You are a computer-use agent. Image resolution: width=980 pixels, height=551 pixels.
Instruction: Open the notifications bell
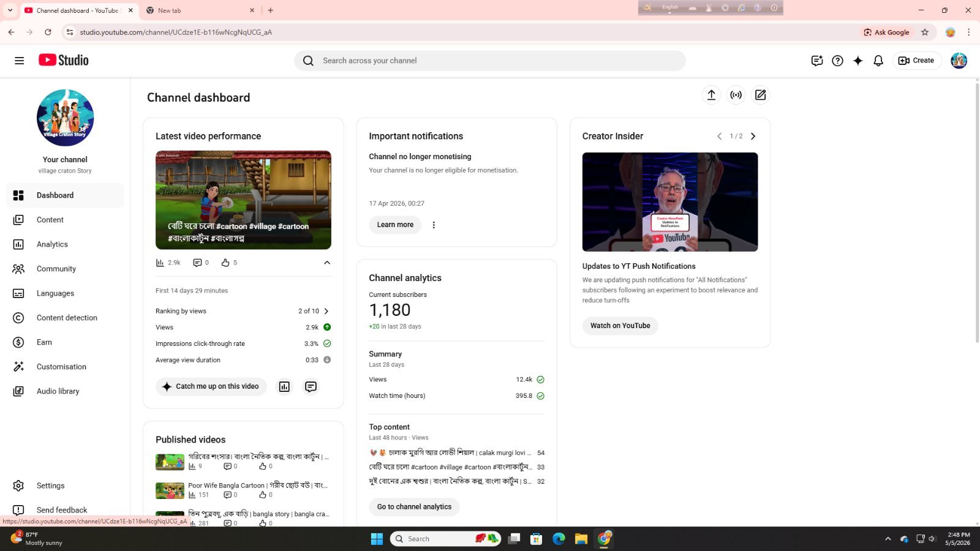878,61
